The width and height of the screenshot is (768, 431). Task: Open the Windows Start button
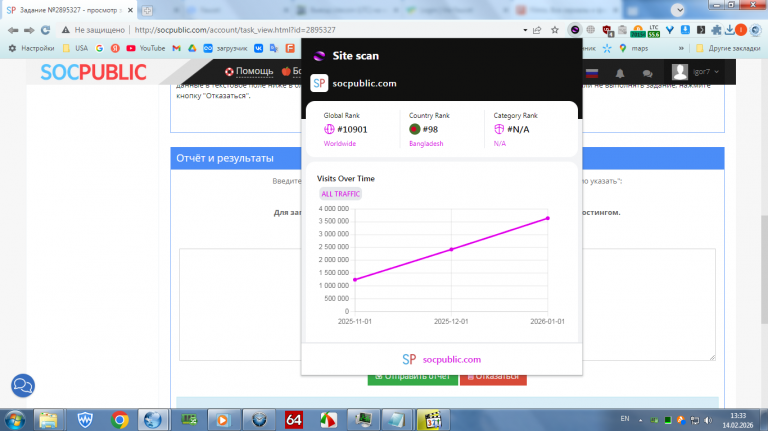15,420
